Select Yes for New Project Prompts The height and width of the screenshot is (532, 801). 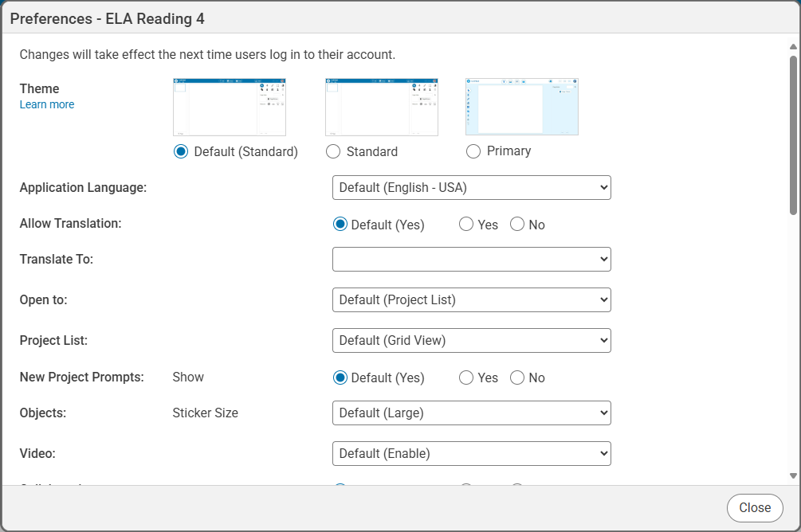466,377
